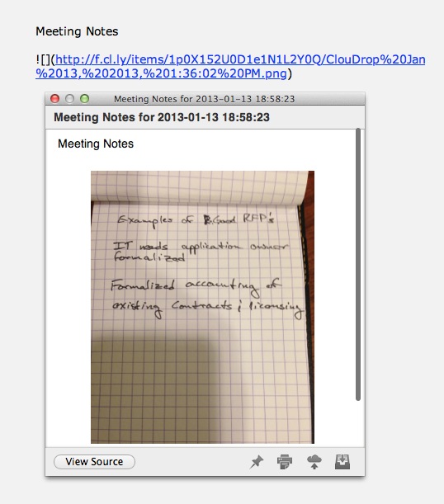The width and height of the screenshot is (444, 504).
Task: Follow the link line ending in PM.png
Action: coord(161,73)
